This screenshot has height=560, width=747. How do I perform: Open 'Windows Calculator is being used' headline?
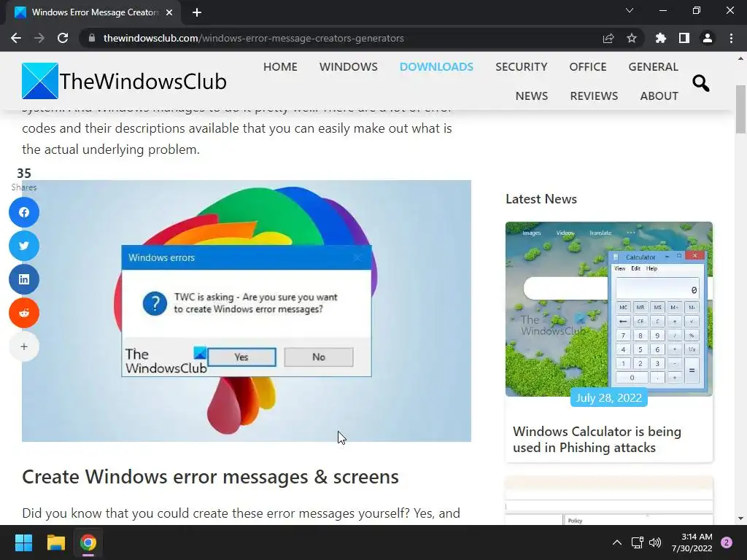597,440
